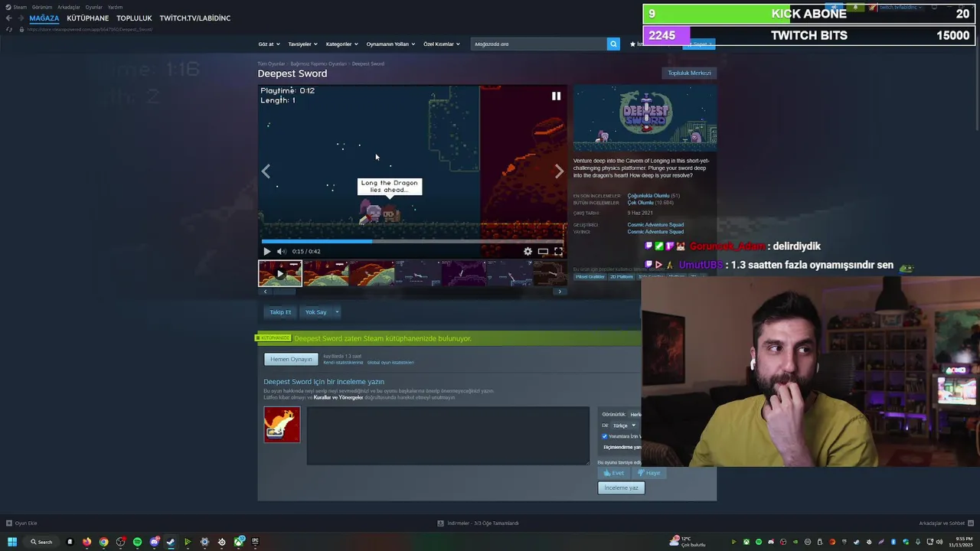This screenshot has height=551, width=980.
Task: Open the Arkadaşlar menu
Action: (69, 7)
